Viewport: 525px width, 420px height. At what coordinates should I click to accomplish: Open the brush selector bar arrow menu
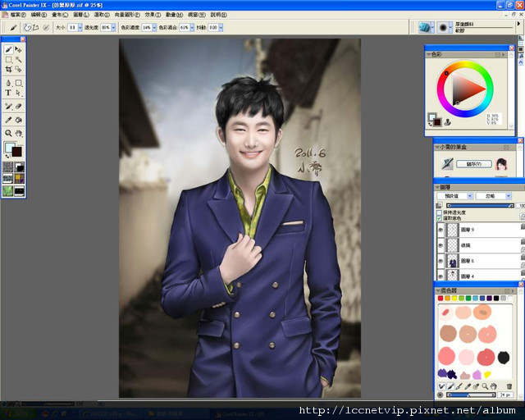[x=518, y=24]
